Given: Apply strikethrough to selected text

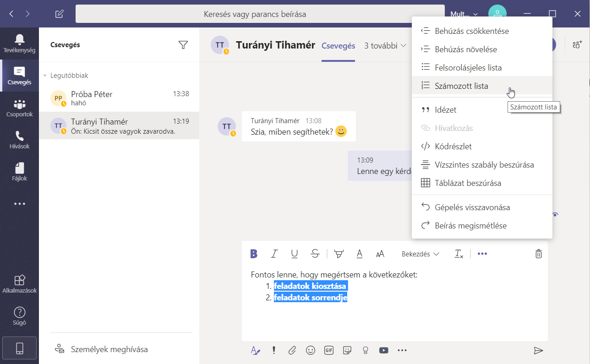Looking at the screenshot, I should tap(315, 254).
